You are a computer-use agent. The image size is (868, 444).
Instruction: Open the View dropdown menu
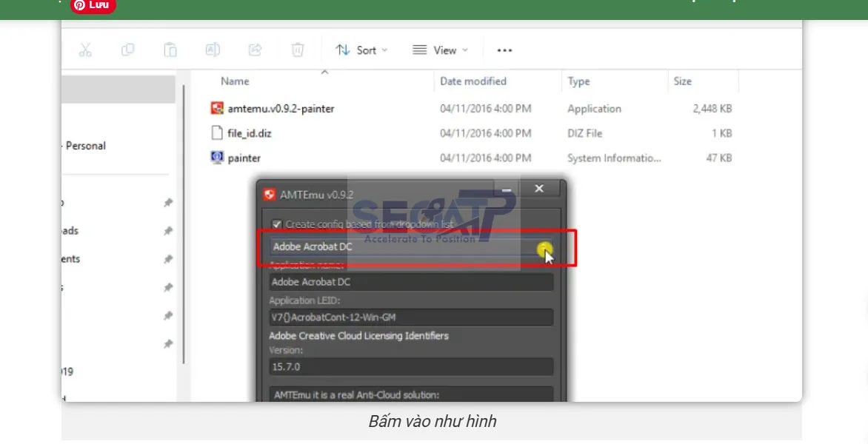[x=440, y=50]
